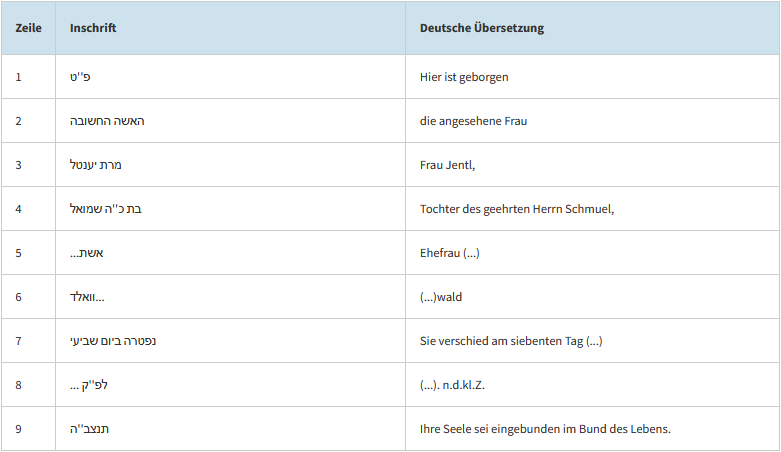Click the "Inschrift" column header

pyautogui.click(x=93, y=28)
